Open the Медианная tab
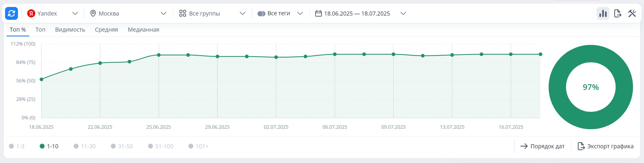The height and width of the screenshot is (163, 644). [143, 30]
